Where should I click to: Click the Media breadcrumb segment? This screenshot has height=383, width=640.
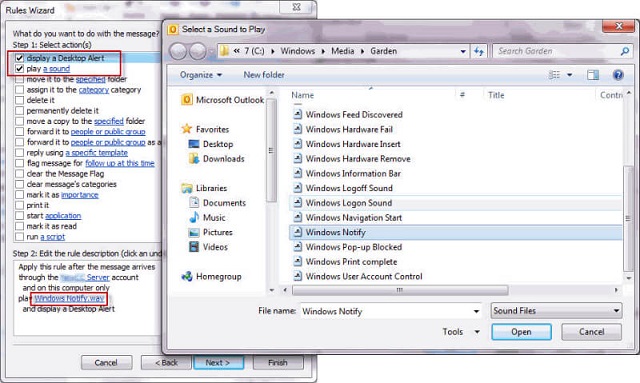pos(342,51)
